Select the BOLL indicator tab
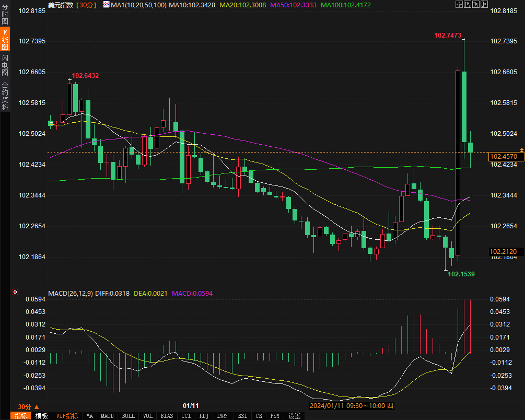The width and height of the screenshot is (525, 420). (128, 416)
